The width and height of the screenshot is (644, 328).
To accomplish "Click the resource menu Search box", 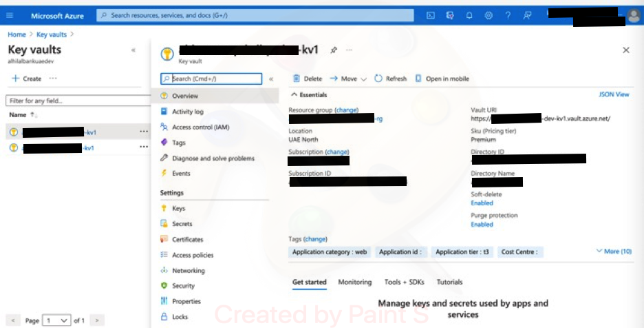I will pyautogui.click(x=211, y=79).
